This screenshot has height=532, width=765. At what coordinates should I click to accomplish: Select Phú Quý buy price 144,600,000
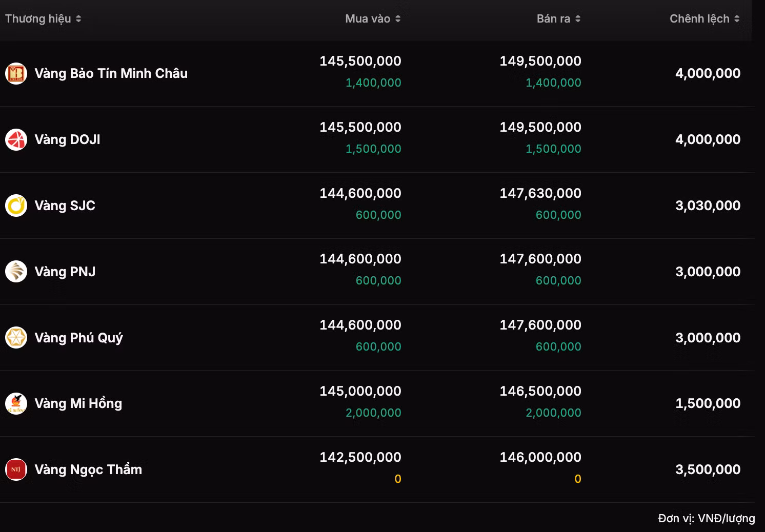pos(360,325)
